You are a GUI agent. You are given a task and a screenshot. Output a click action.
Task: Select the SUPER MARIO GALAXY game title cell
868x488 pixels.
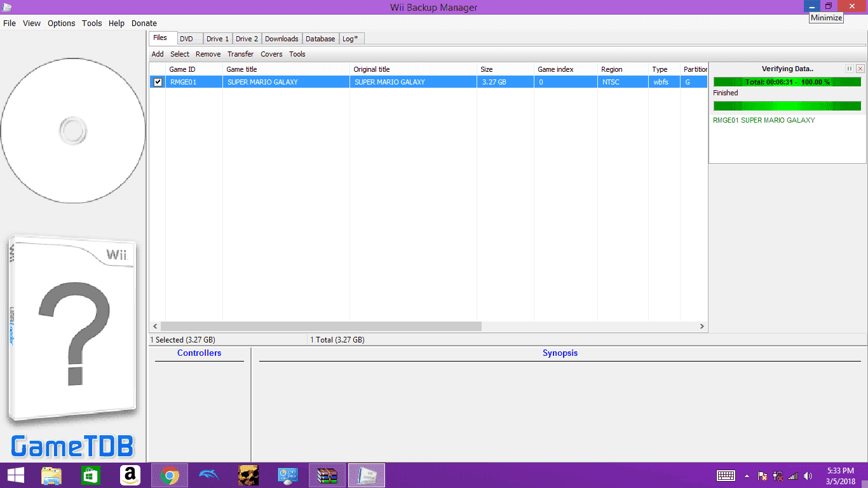[x=286, y=82]
